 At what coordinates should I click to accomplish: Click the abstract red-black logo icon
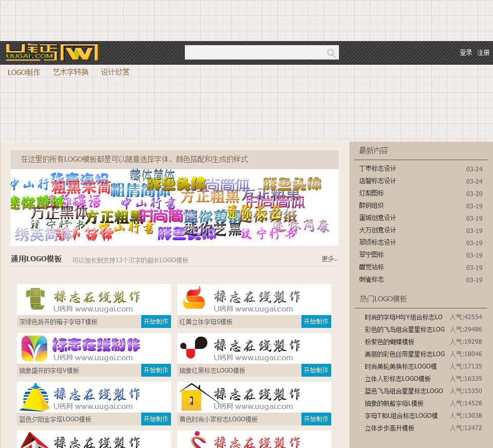tap(194, 347)
